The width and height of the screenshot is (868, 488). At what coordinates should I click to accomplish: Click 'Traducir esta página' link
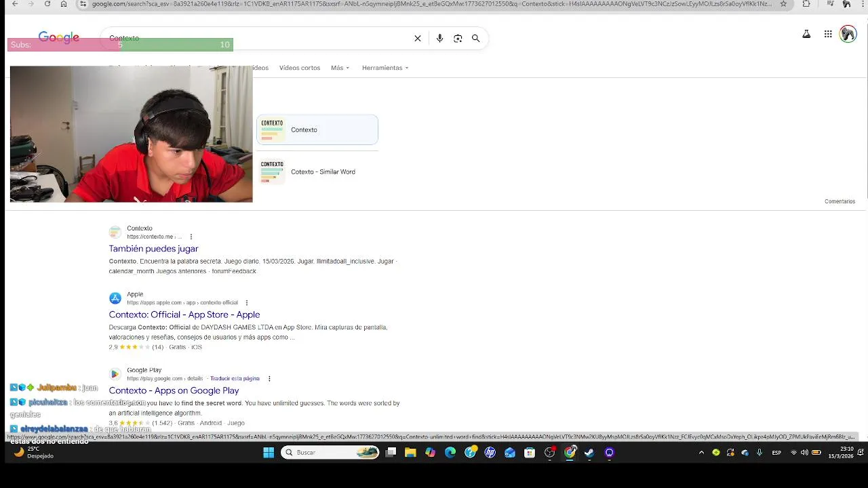(x=235, y=378)
